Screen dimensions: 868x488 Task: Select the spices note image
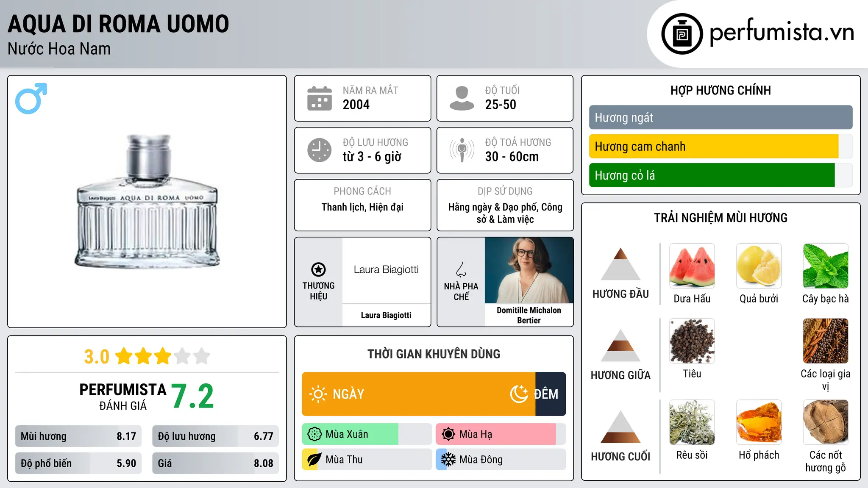(826, 341)
